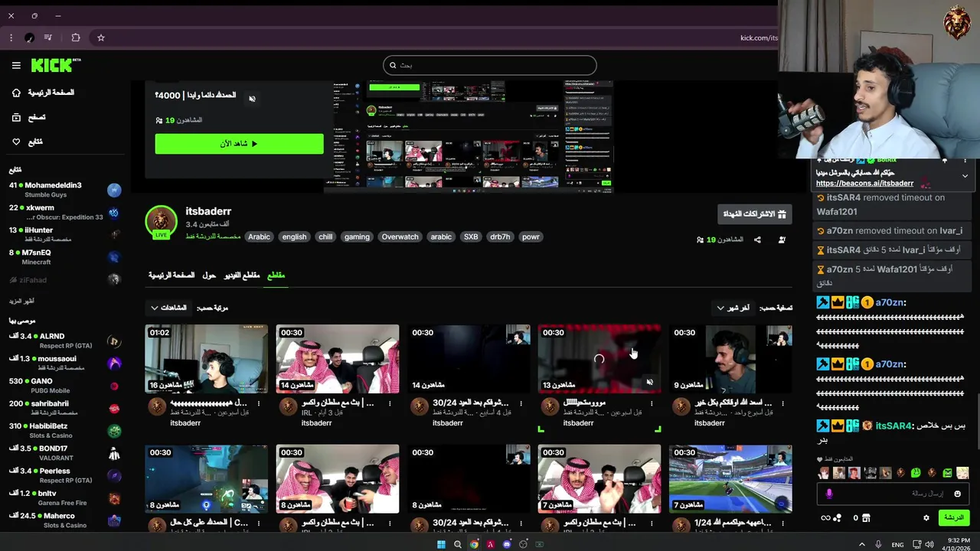Focus the send message input
The height and width of the screenshot is (551, 980).
pyautogui.click(x=893, y=494)
